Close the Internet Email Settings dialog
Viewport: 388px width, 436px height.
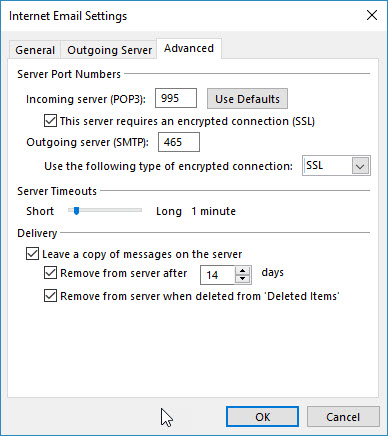pos(372,15)
